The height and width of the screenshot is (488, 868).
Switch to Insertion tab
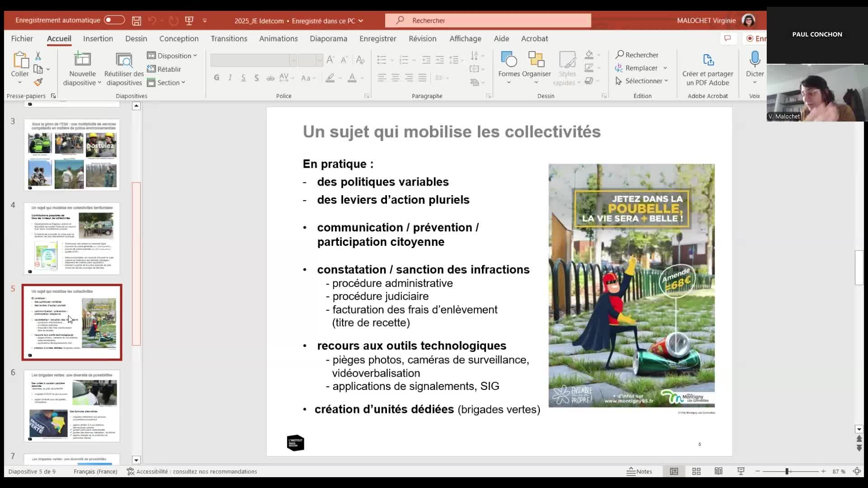tap(98, 38)
